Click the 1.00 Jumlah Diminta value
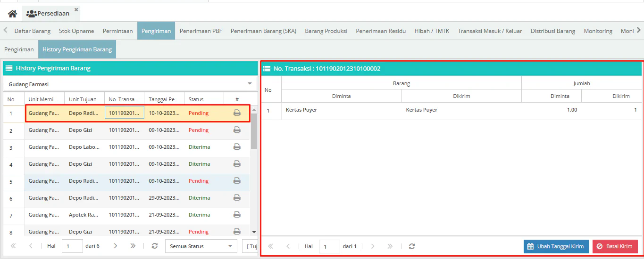Viewport: 644px width, 259px height. (x=572, y=110)
